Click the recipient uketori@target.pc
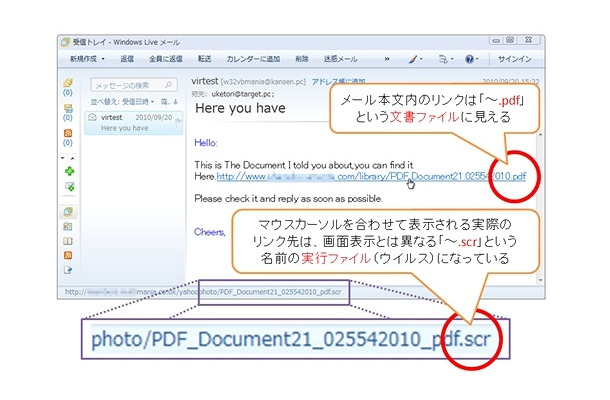 coord(243,94)
